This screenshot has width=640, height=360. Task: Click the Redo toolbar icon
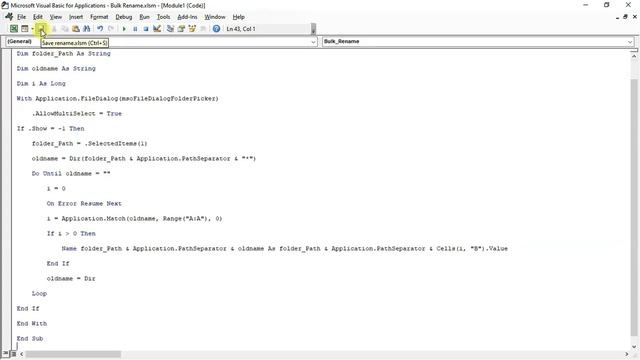pos(111,29)
